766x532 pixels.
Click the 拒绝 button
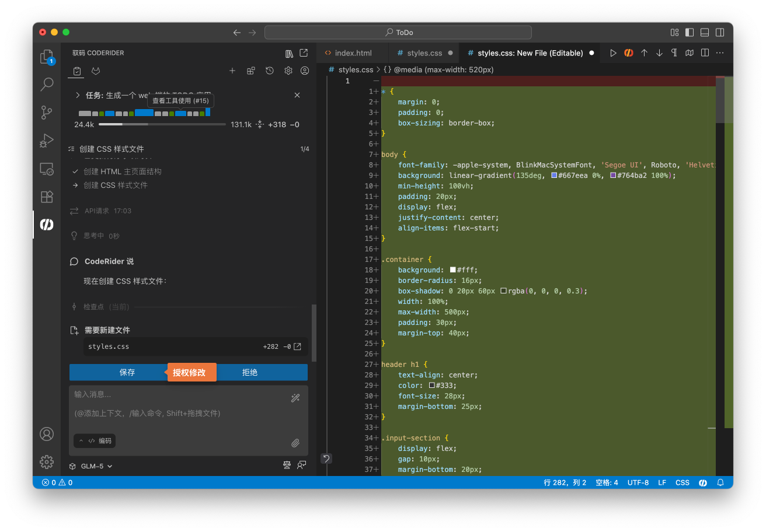(x=250, y=372)
